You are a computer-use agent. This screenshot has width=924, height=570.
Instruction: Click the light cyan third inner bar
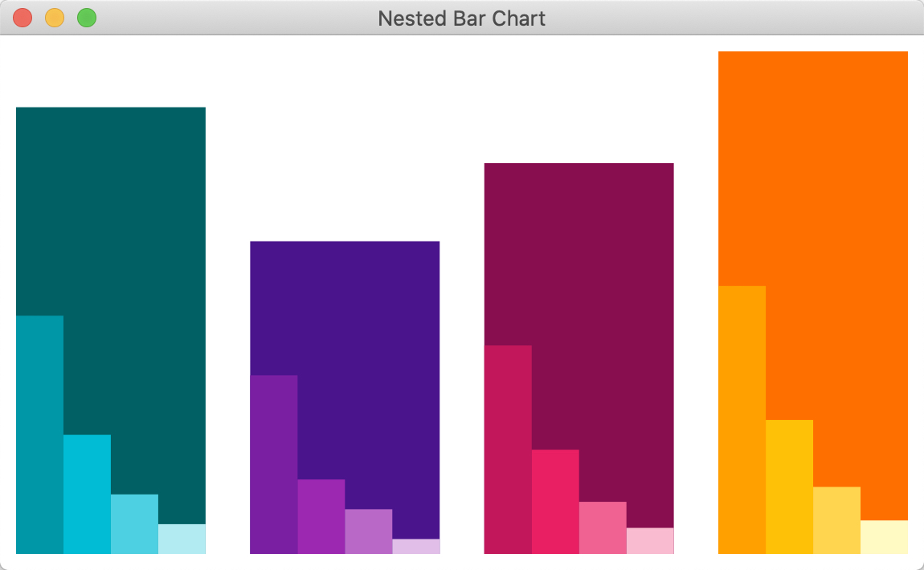[134, 524]
